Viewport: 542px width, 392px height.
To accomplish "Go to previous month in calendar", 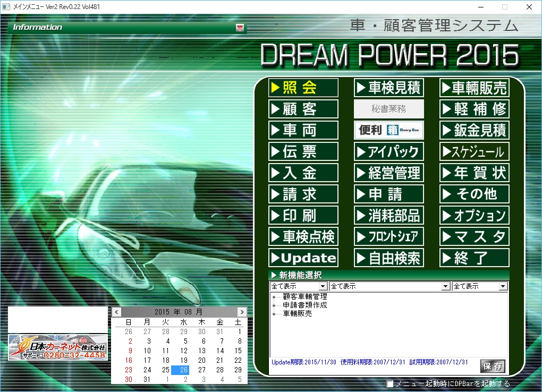I will click(x=116, y=312).
